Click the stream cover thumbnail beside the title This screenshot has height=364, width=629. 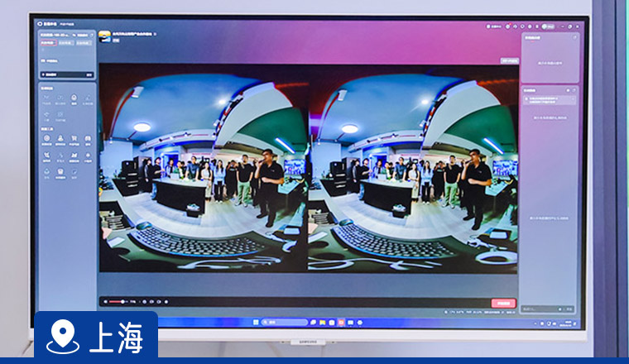tap(105, 37)
